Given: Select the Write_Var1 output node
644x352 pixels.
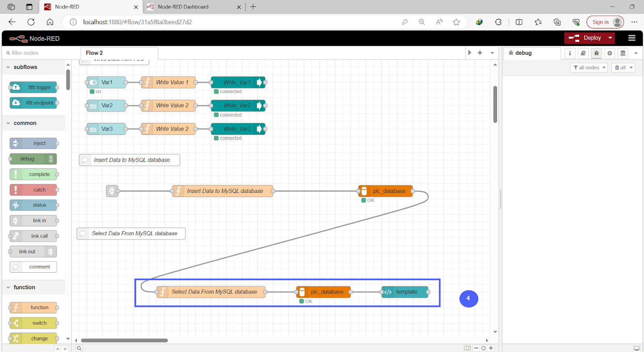Looking at the screenshot, I should click(x=238, y=82).
